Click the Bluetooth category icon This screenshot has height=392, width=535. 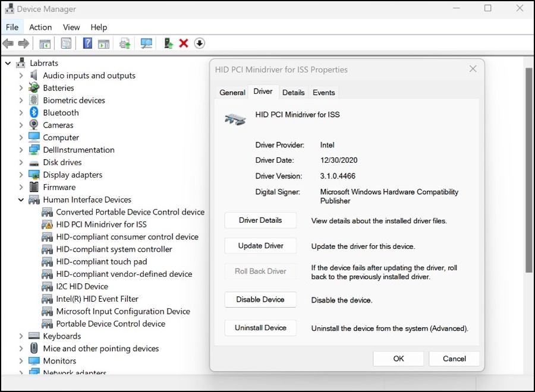pyautogui.click(x=34, y=112)
